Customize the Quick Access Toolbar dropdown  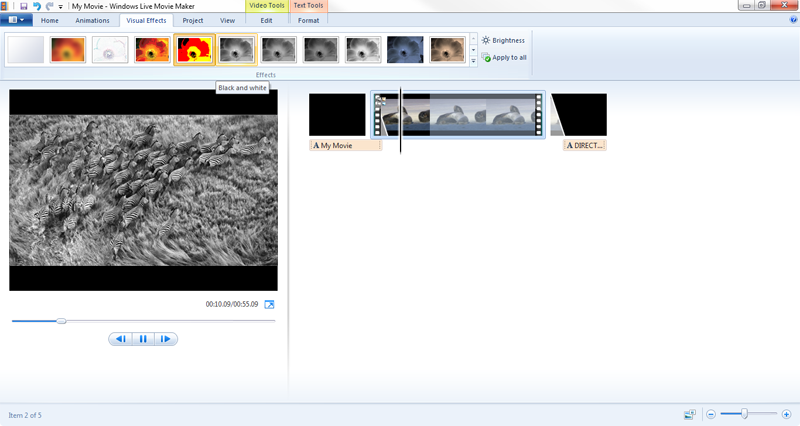click(x=61, y=7)
